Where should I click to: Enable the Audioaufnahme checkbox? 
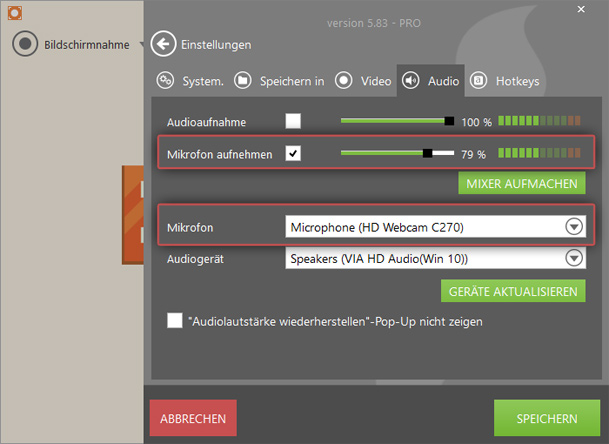[x=293, y=121]
